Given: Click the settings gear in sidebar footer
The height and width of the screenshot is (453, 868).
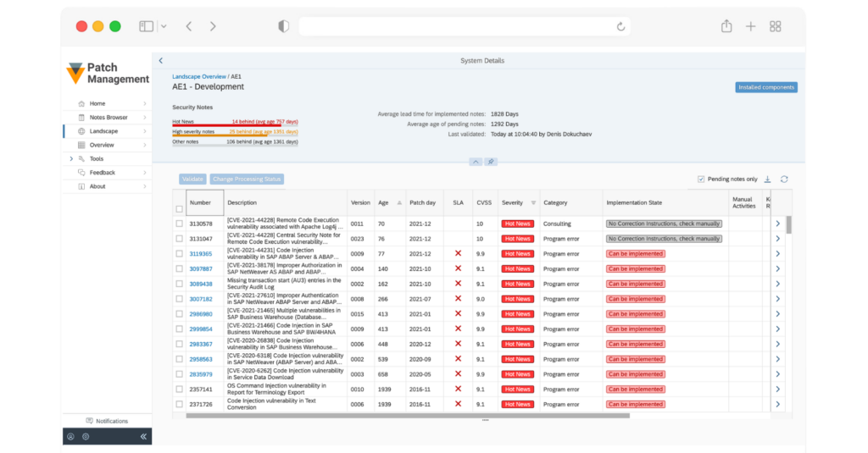Looking at the screenshot, I should point(86,436).
